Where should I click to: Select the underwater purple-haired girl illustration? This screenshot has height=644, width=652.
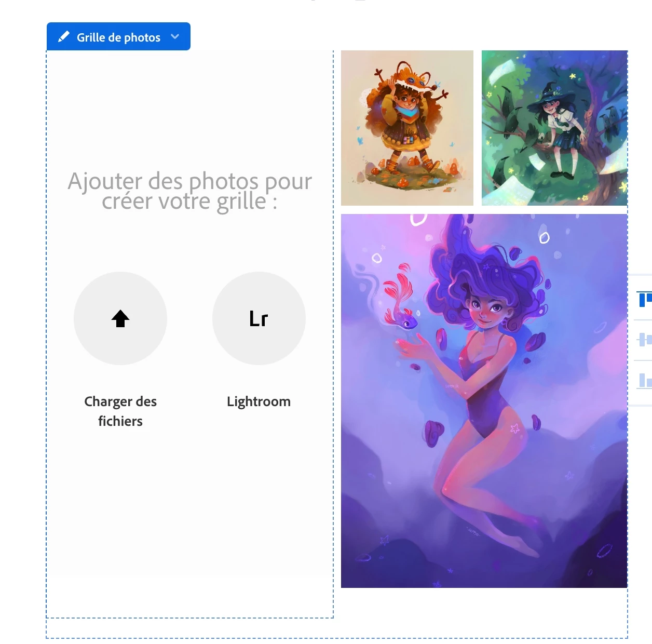484,401
